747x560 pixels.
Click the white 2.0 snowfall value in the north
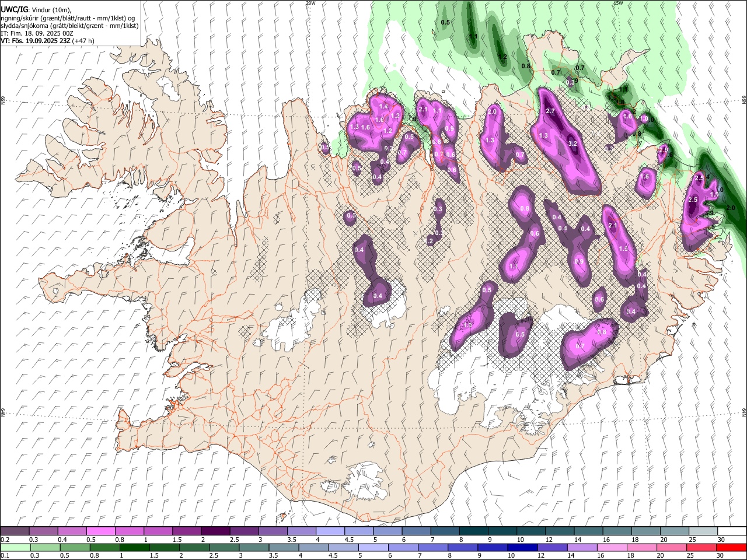(x=492, y=111)
